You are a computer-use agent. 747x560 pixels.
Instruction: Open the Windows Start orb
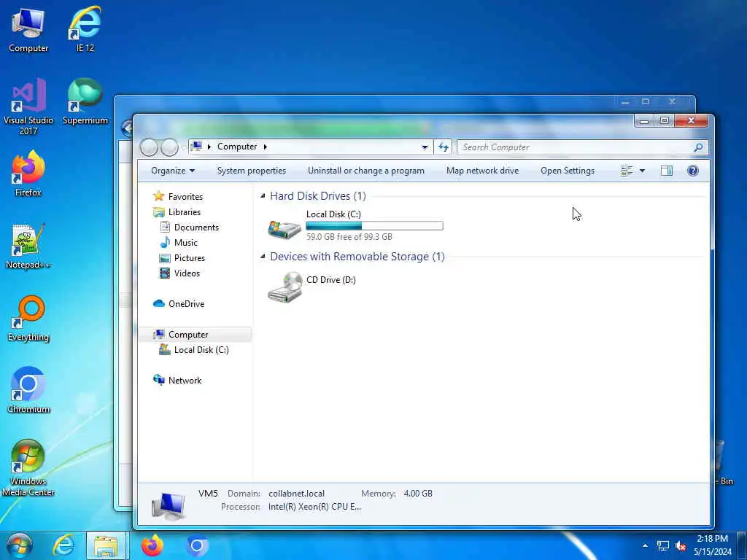pyautogui.click(x=20, y=545)
